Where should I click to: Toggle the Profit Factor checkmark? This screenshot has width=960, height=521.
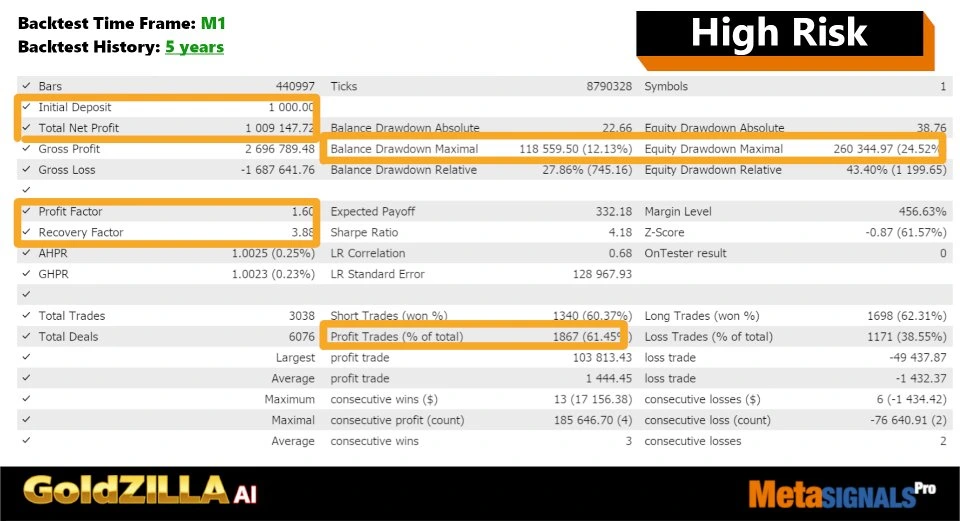(x=26, y=212)
